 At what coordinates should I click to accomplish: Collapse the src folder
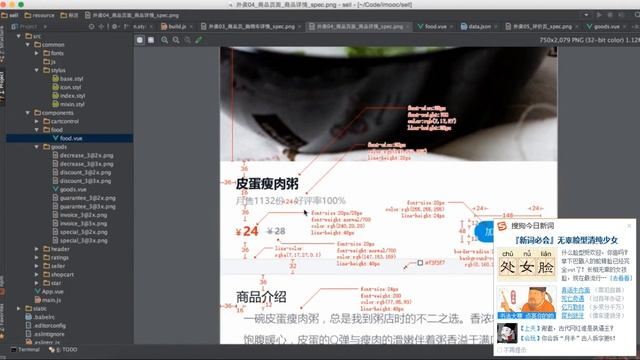pyautogui.click(x=19, y=36)
